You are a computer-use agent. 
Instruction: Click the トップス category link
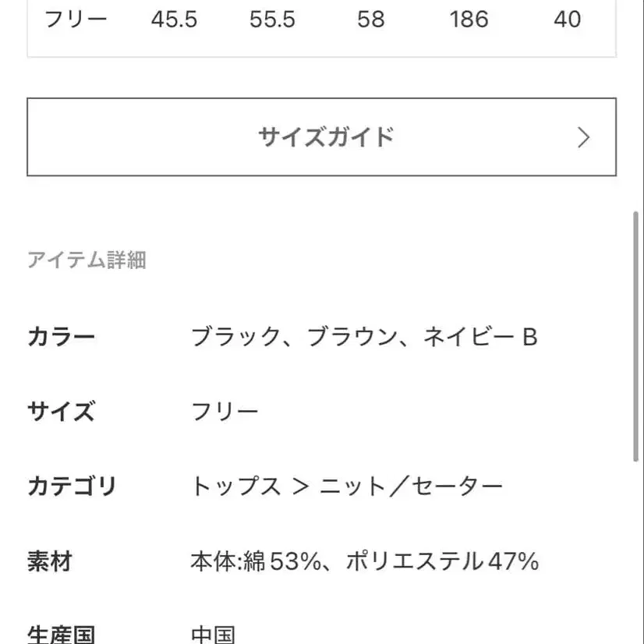pos(236,486)
